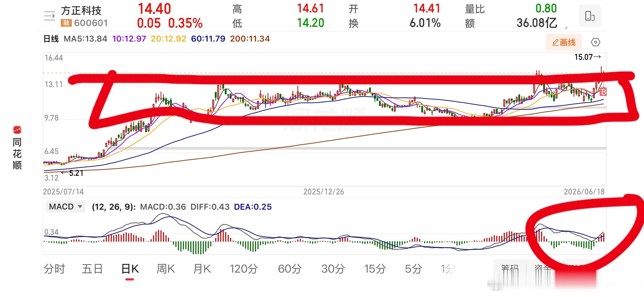Tap the end date 2026/06/18
The width and height of the screenshot is (644, 297).
(x=584, y=192)
